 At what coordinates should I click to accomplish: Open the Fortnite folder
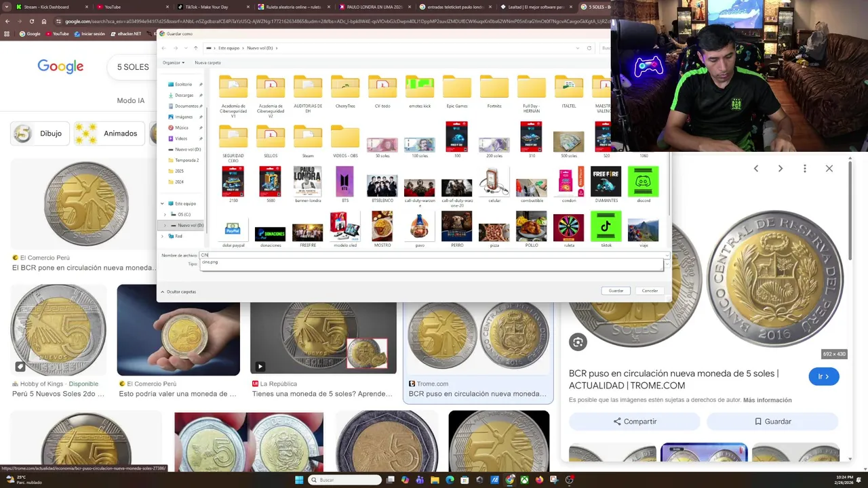[494, 92]
